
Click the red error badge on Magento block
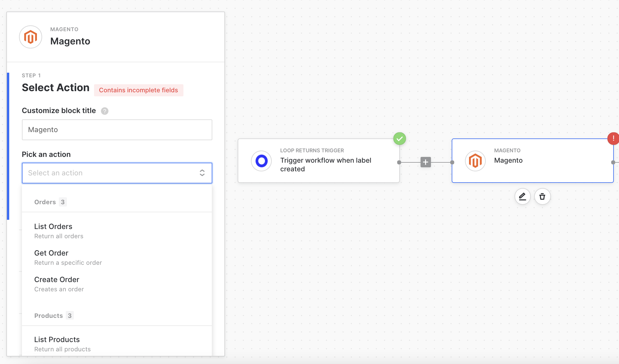[613, 138]
